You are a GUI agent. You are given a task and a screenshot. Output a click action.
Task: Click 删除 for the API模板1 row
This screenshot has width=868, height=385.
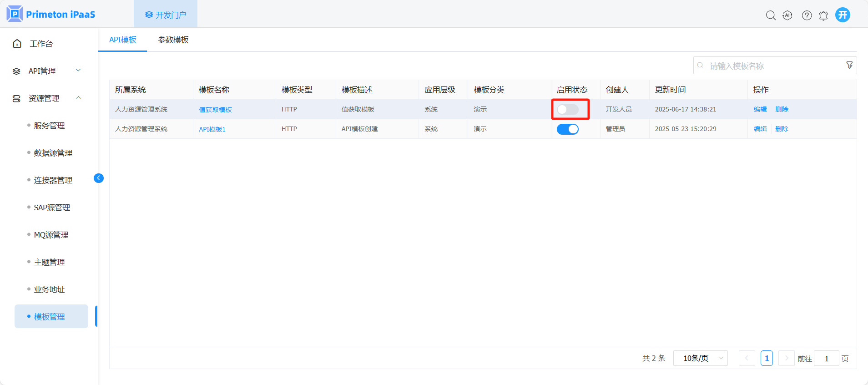(x=782, y=129)
